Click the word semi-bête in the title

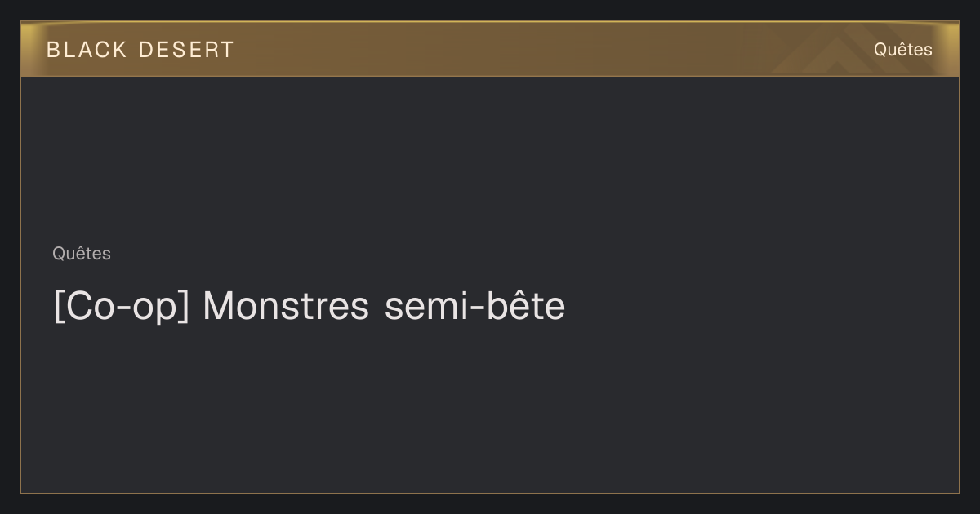point(474,307)
